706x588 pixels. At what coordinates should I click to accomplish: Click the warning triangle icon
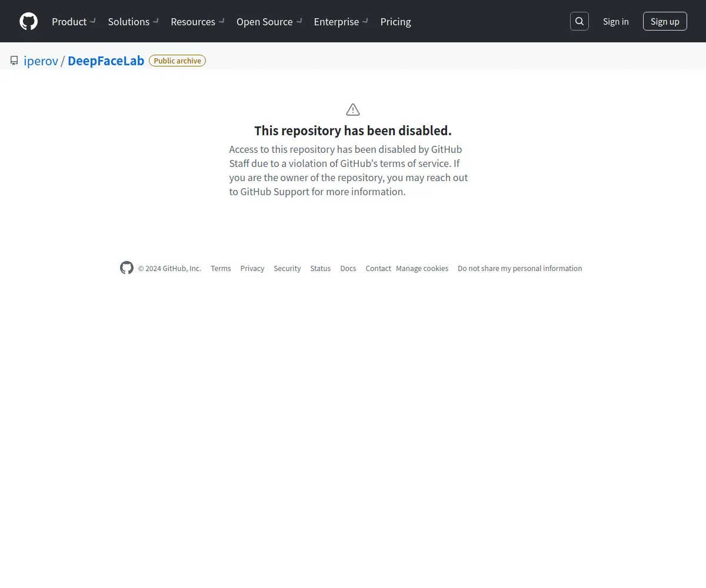tap(353, 109)
